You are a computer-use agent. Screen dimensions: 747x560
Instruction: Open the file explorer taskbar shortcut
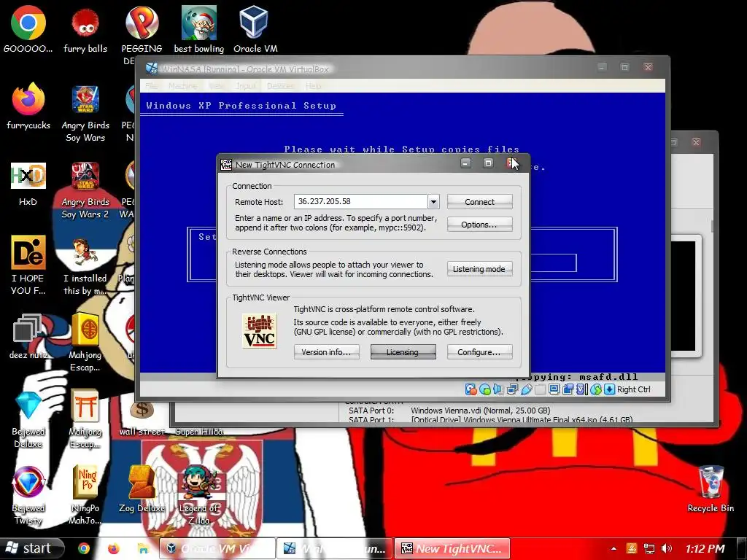143,548
